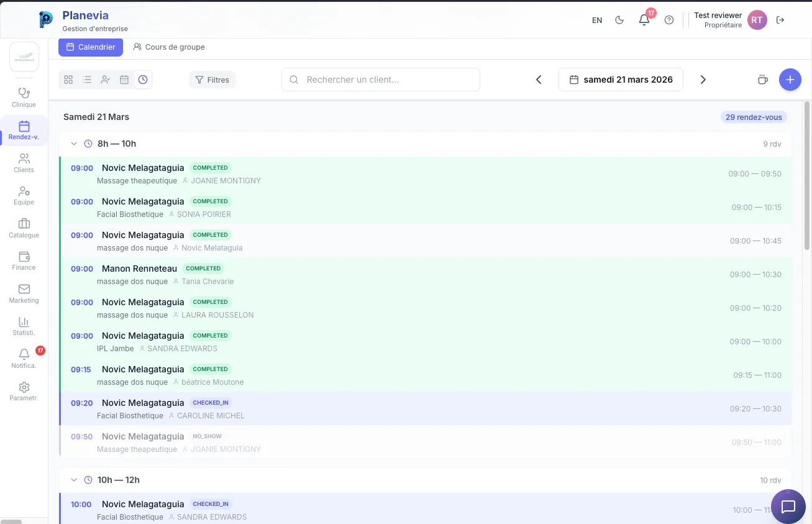
Task: Select the Calendrier tab
Action: click(91, 47)
